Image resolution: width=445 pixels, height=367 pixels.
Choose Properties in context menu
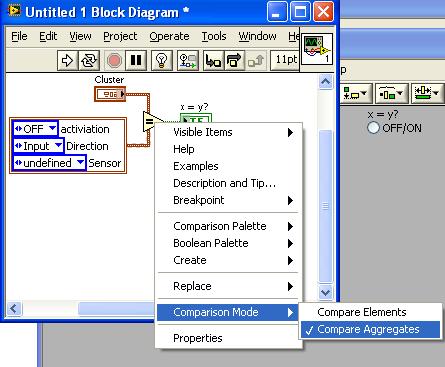(x=229, y=338)
